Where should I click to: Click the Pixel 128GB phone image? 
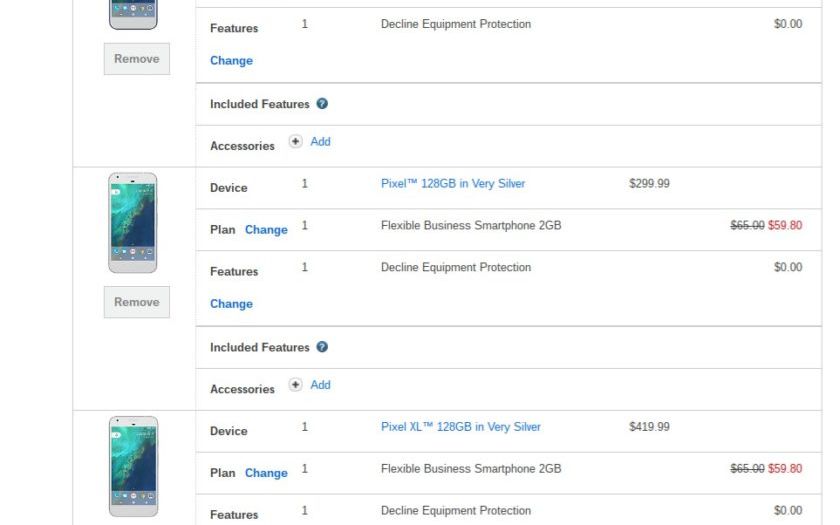point(133,223)
